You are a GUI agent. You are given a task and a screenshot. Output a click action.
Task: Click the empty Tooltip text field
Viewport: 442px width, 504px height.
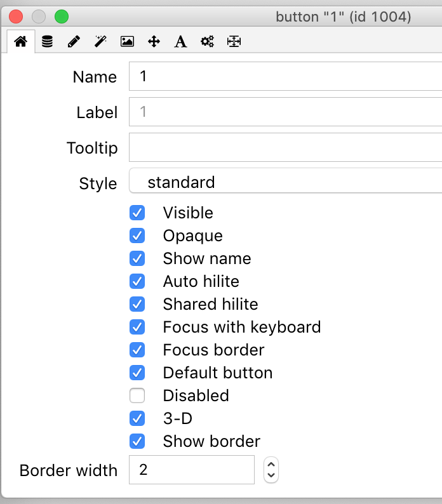(x=286, y=148)
